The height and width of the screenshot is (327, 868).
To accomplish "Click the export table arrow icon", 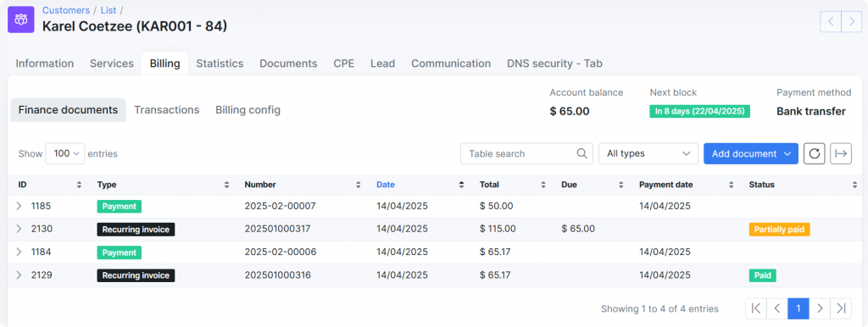I will (x=841, y=153).
